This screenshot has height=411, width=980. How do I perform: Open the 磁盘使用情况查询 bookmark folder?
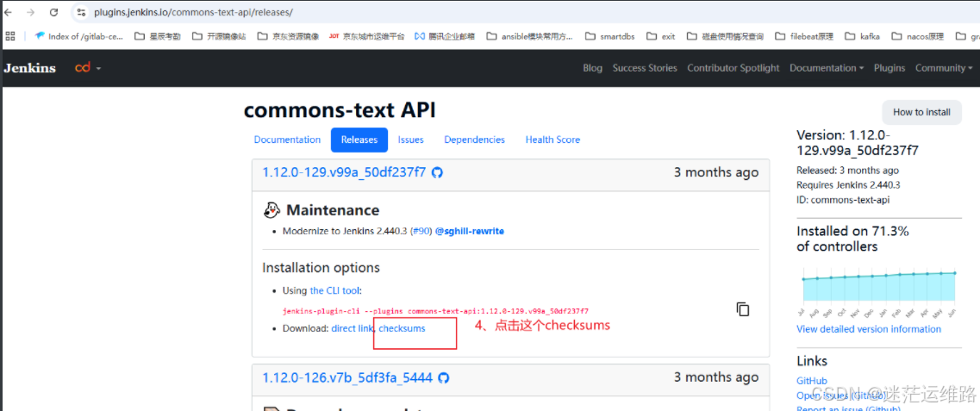click(x=725, y=36)
